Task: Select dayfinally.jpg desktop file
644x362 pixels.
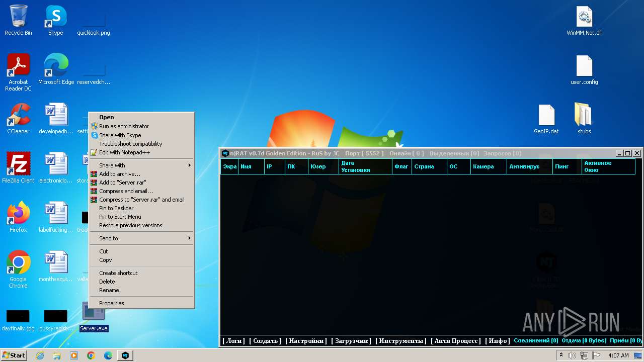Action: (x=18, y=320)
